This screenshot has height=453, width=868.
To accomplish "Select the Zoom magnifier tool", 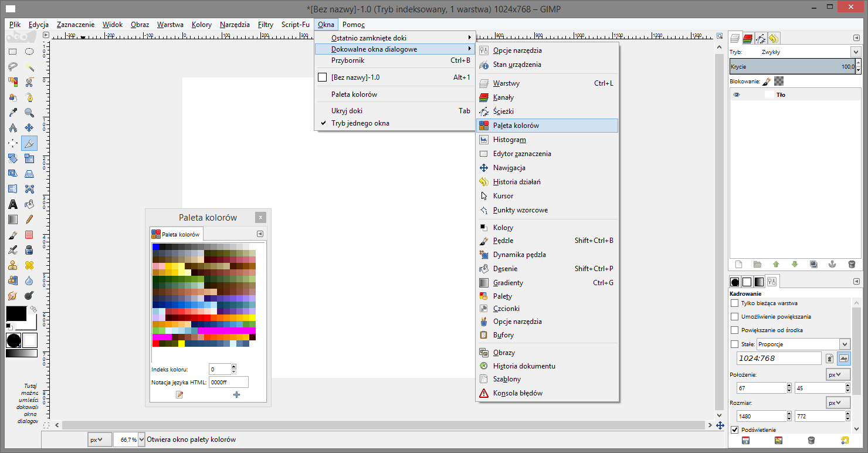I will 29,113.
